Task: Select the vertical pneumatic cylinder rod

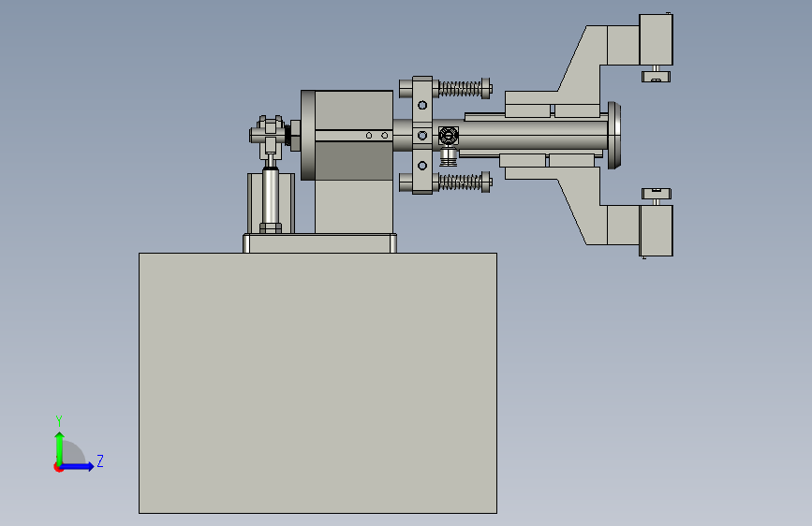Action: pos(271,197)
